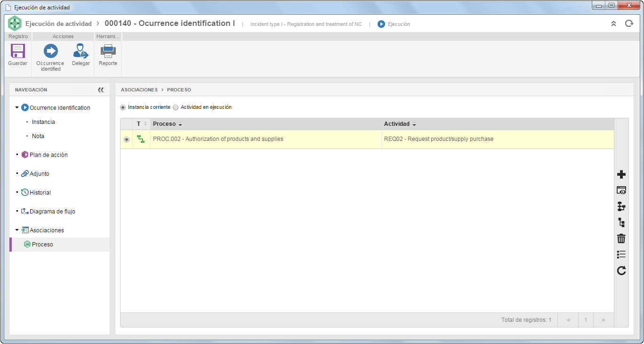Open the Actividad column sort dropdown
The width and height of the screenshot is (644, 344).
(414, 125)
